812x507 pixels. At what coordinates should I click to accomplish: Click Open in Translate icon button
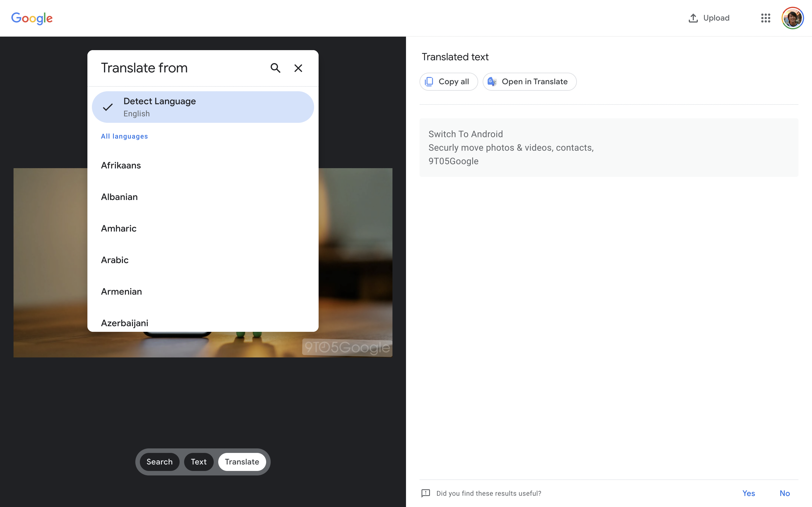coord(492,81)
